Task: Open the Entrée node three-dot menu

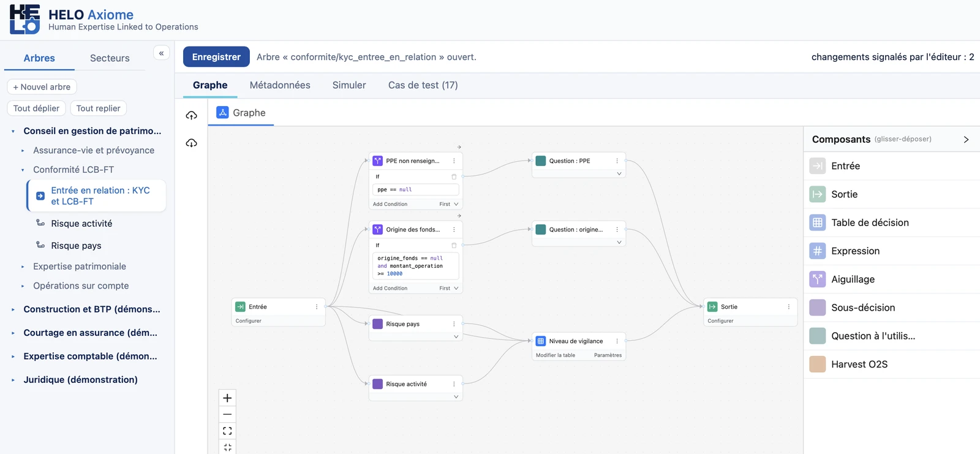Action: coord(317,307)
